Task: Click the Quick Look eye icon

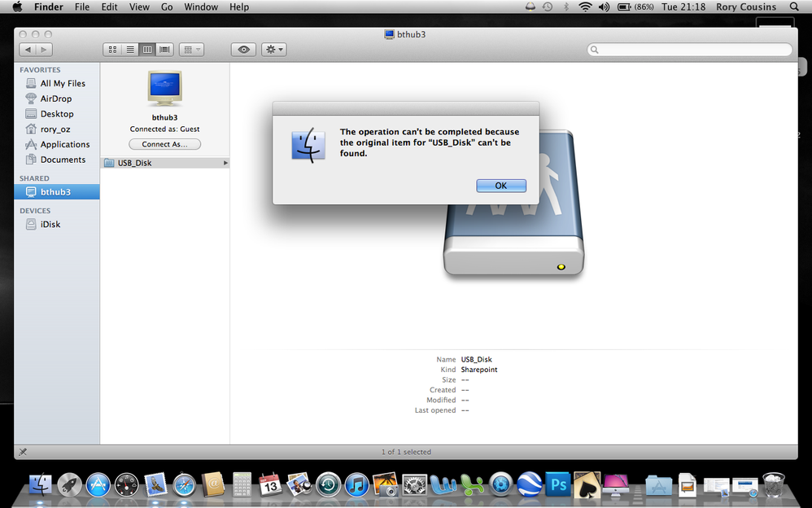Action: (243, 50)
